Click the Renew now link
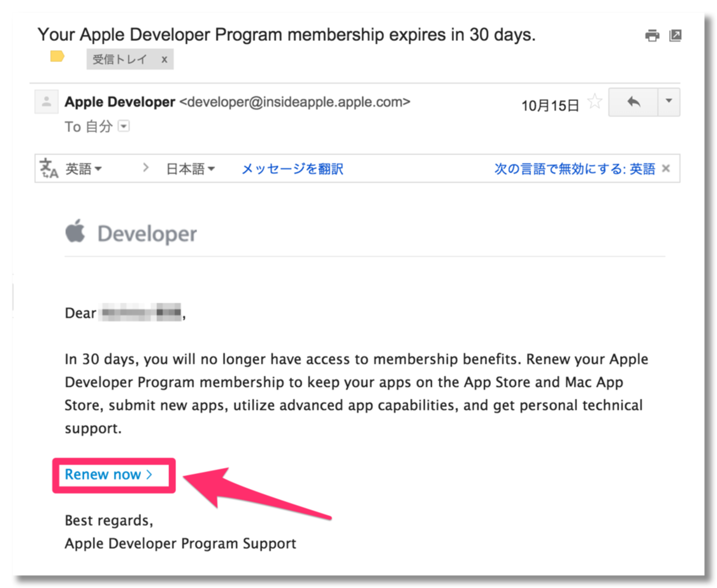This screenshot has height=588, width=717. pos(109,474)
